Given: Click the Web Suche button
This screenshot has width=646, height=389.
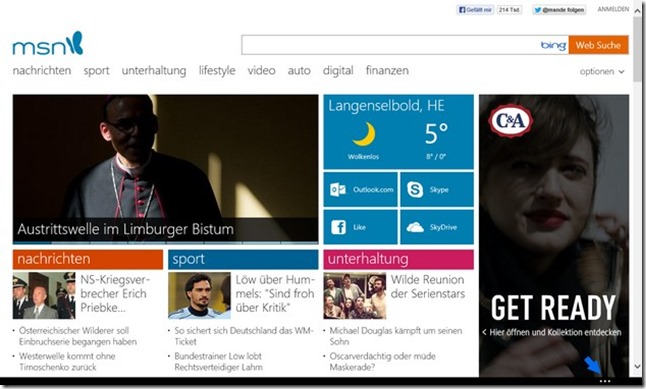Looking at the screenshot, I should [598, 45].
